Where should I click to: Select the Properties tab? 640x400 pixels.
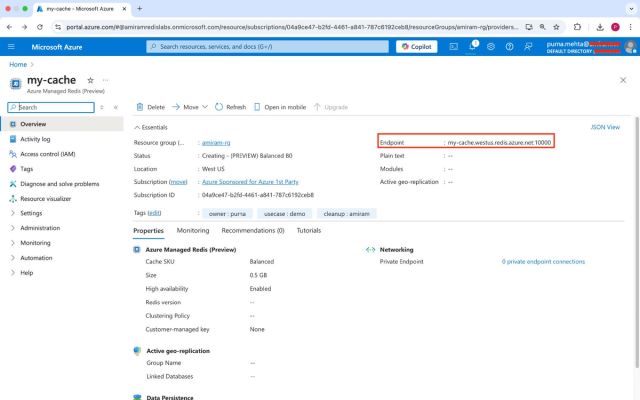(x=149, y=231)
